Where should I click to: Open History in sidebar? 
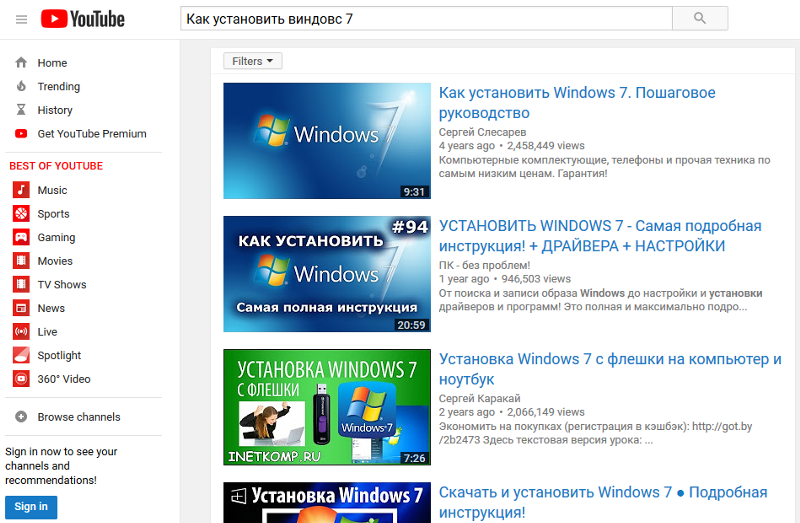pos(55,110)
